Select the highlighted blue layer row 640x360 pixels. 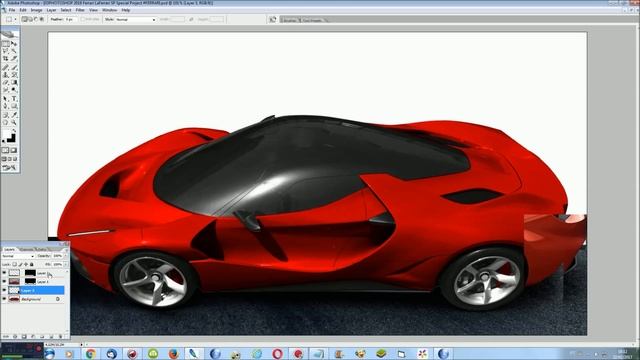coord(36,290)
